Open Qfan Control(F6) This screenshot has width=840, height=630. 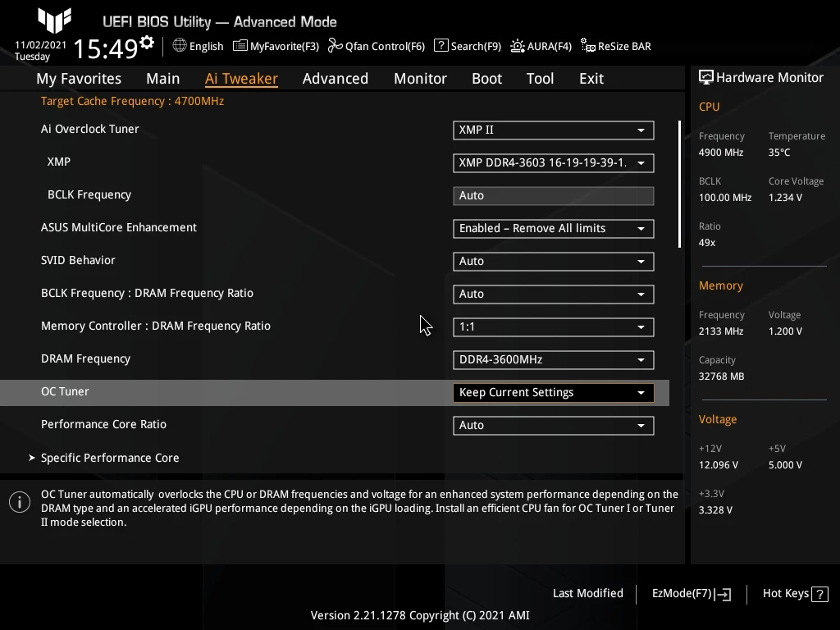click(377, 46)
